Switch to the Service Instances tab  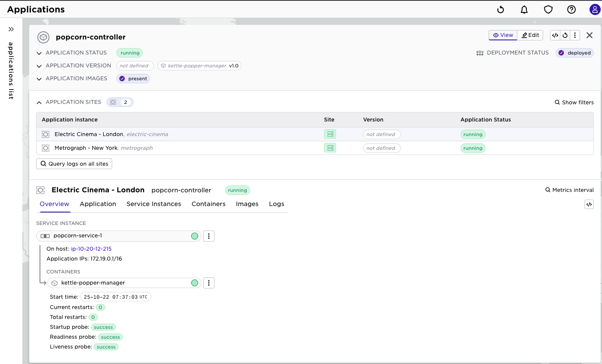(154, 204)
